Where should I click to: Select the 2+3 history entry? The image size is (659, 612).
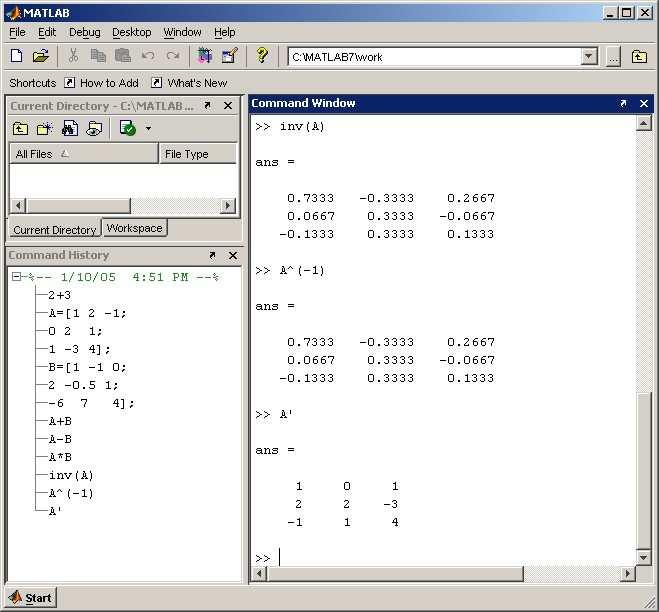click(59, 295)
